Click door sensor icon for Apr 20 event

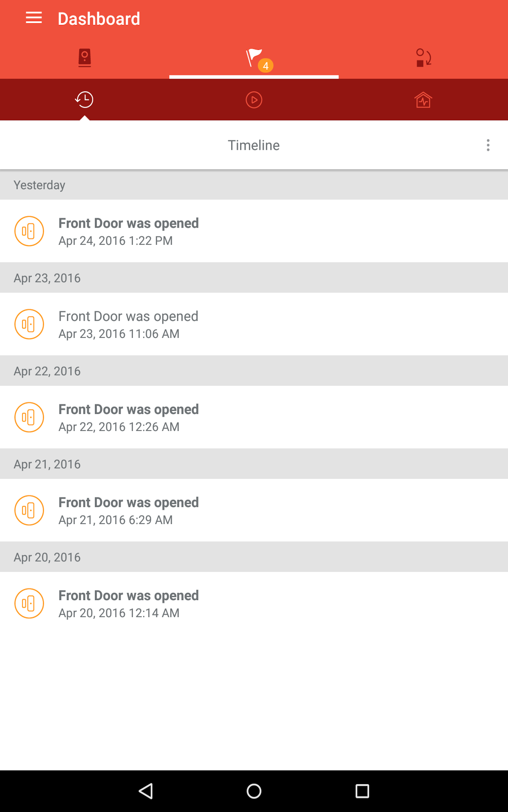click(29, 604)
